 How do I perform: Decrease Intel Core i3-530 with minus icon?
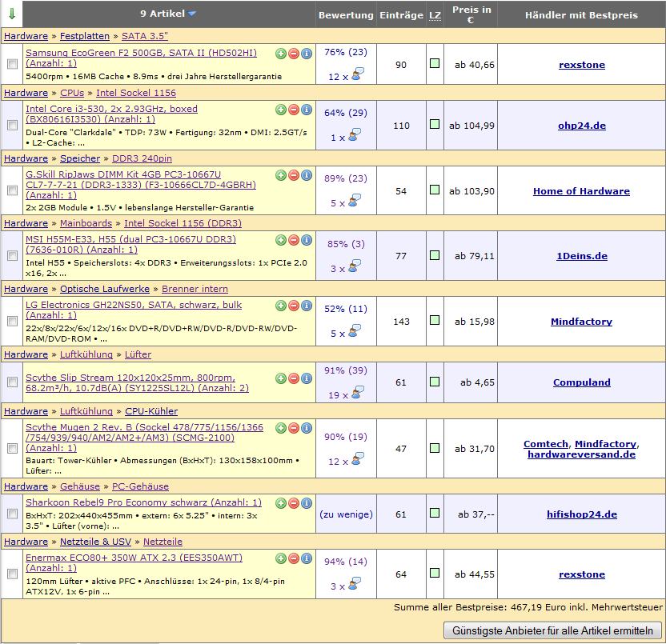[294, 110]
